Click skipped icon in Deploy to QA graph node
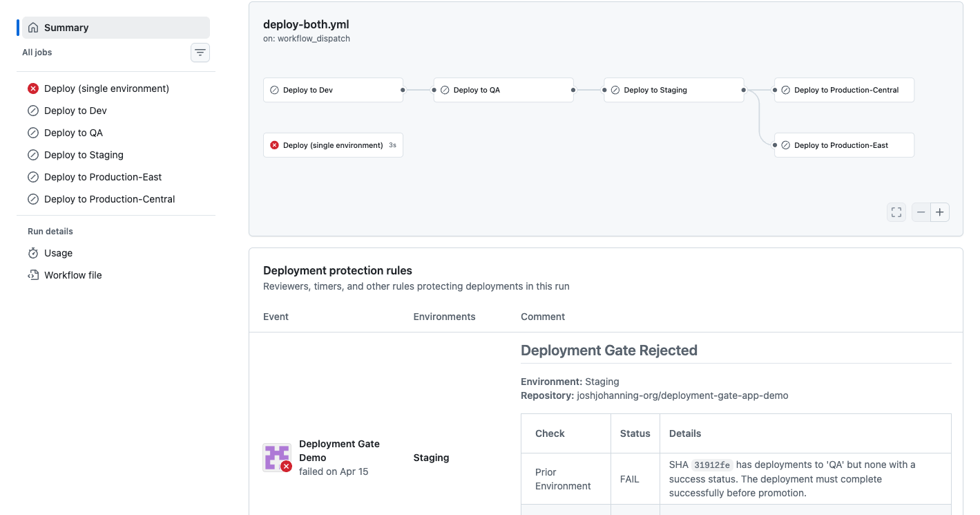This screenshot has width=980, height=515. (445, 90)
